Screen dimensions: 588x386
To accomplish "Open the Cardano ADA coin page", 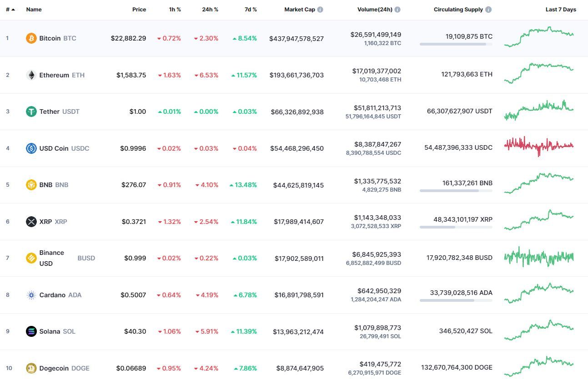I will (x=52, y=295).
